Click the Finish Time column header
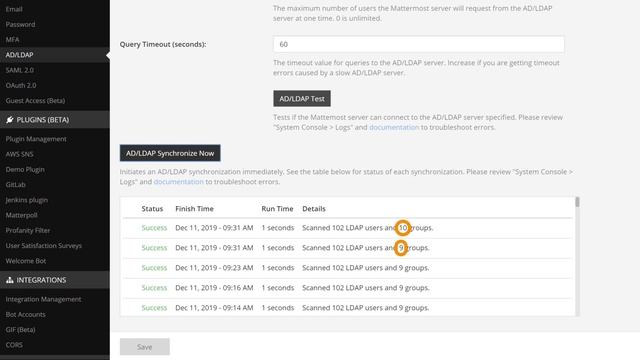This screenshot has width=640, height=360. (x=194, y=209)
